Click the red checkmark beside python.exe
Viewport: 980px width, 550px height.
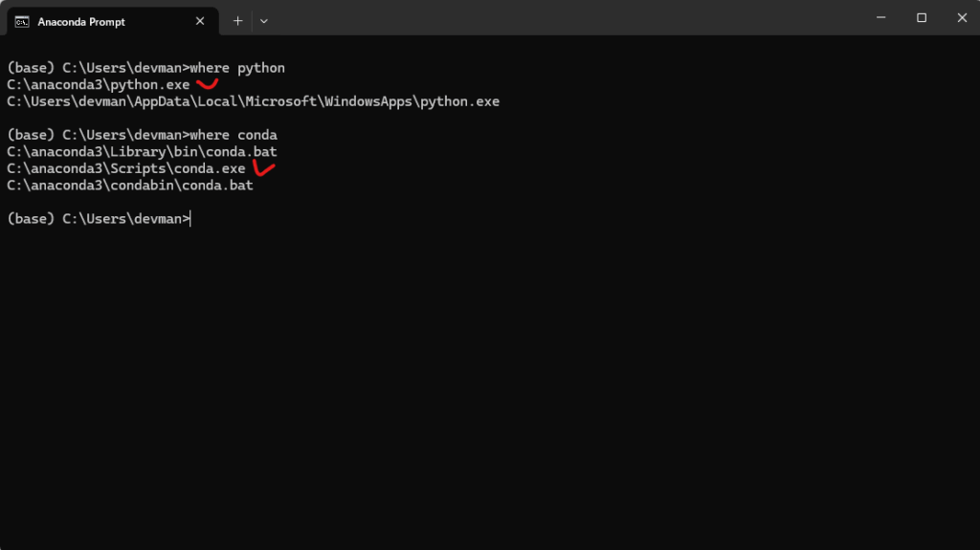point(207,84)
